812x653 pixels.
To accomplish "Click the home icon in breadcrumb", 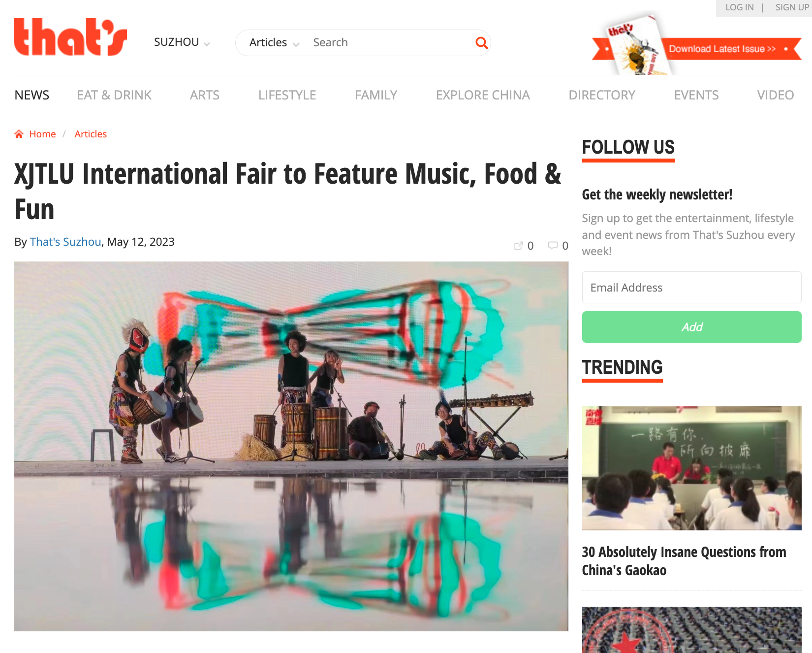I will point(19,134).
